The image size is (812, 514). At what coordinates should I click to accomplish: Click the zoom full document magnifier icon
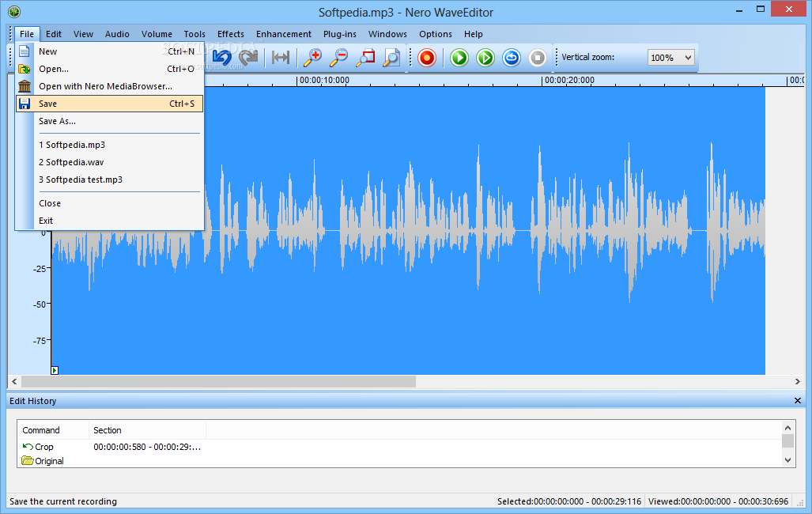[x=391, y=58]
